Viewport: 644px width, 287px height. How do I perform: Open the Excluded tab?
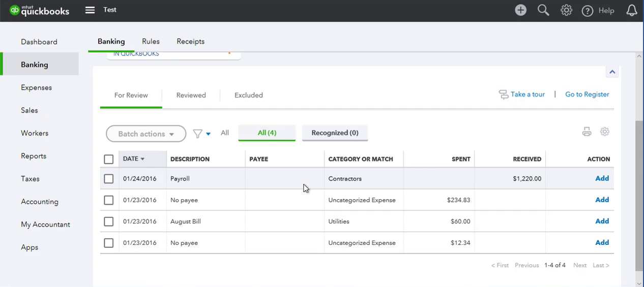tap(249, 95)
